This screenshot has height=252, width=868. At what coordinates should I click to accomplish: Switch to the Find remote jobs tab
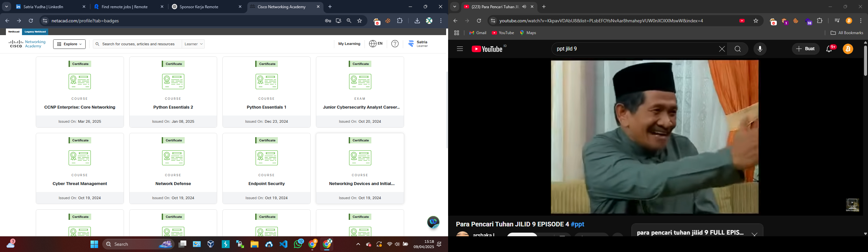click(x=128, y=7)
